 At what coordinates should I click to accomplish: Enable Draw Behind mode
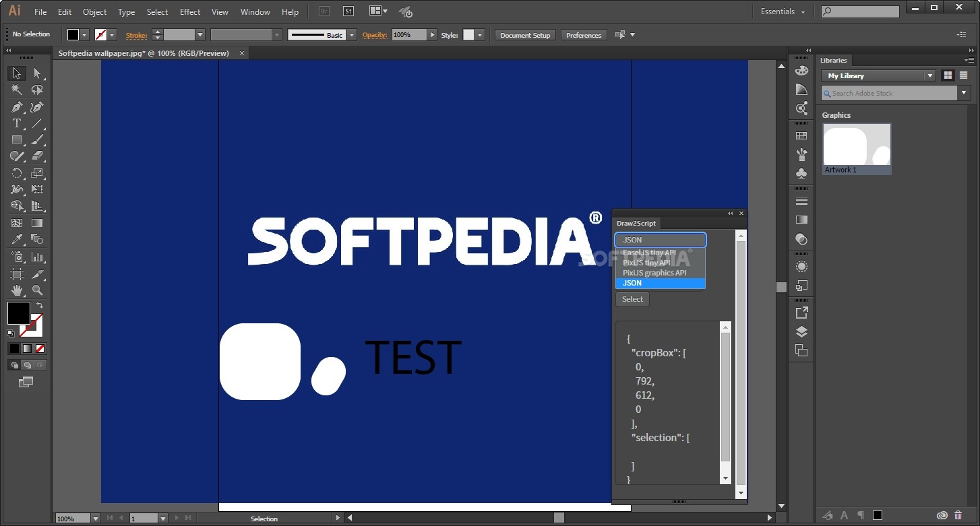[27, 365]
